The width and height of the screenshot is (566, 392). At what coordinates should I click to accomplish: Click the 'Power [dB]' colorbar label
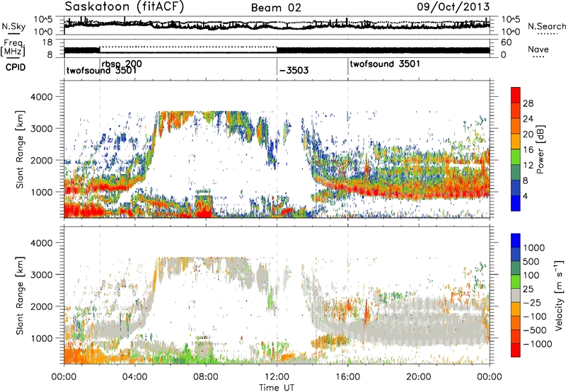pos(541,149)
